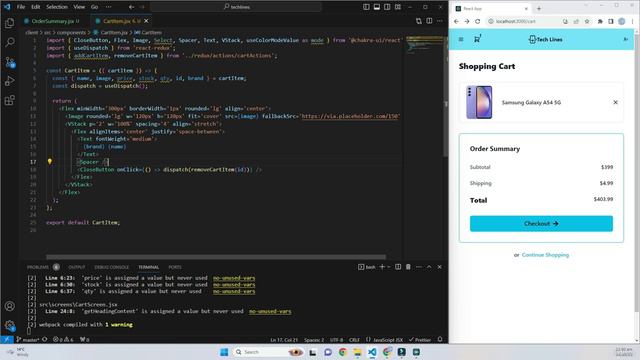Switch to the Problems panel tab
This screenshot has height=360, width=640.
(38, 267)
